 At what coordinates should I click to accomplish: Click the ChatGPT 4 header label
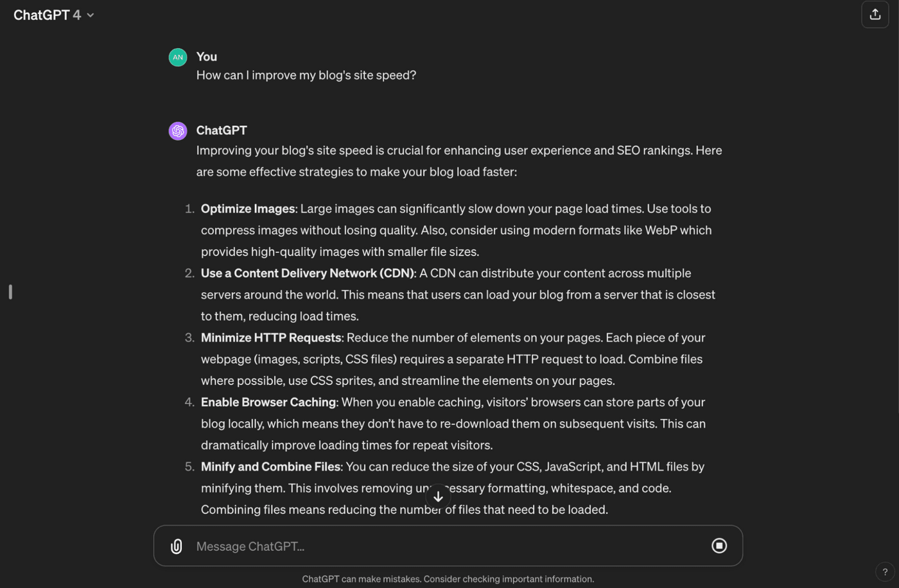point(48,15)
